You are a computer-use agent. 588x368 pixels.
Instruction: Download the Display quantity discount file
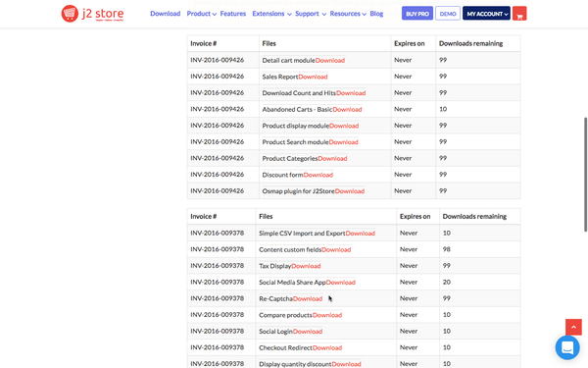347,364
